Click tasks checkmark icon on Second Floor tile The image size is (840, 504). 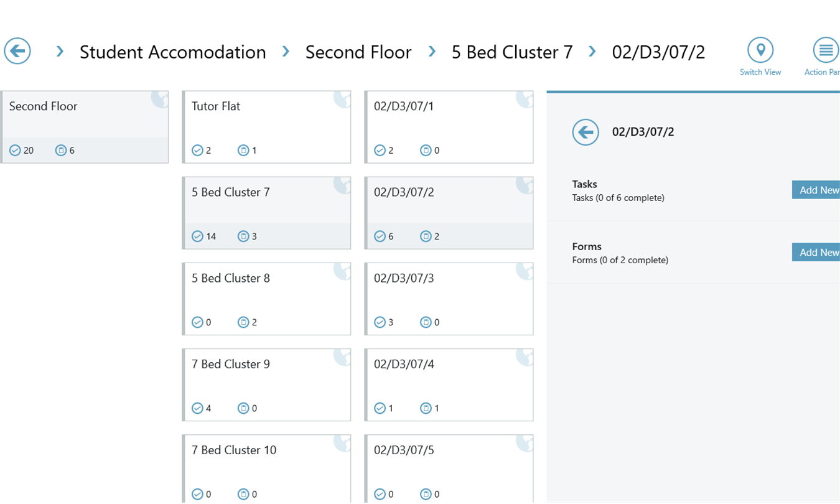click(x=16, y=151)
